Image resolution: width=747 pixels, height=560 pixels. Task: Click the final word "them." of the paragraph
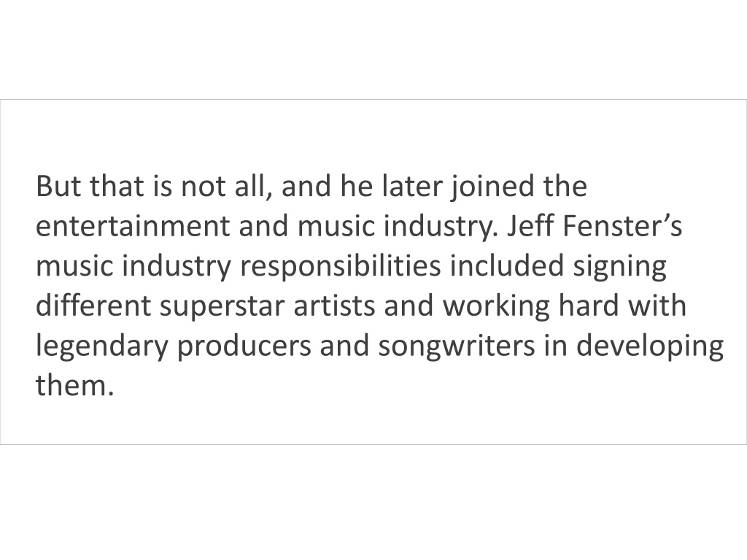(75, 385)
